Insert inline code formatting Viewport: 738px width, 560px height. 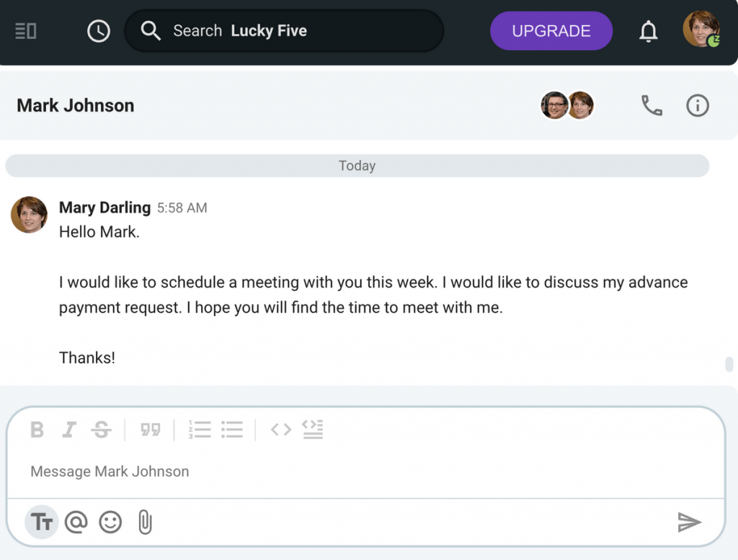click(x=280, y=430)
